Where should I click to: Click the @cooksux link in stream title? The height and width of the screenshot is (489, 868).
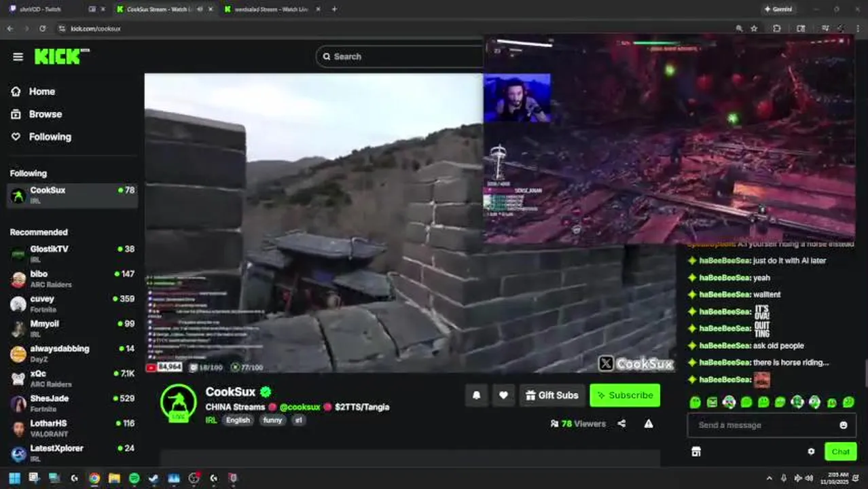point(300,407)
